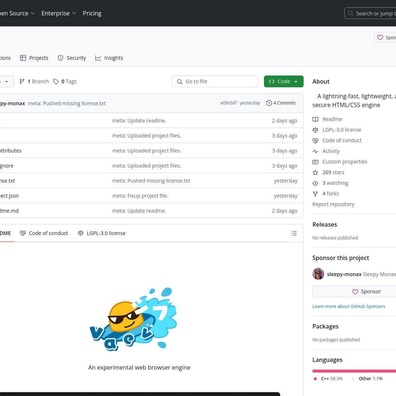Focus the Go to file search box
Viewport: 396px width, 396px height.
[x=215, y=81]
